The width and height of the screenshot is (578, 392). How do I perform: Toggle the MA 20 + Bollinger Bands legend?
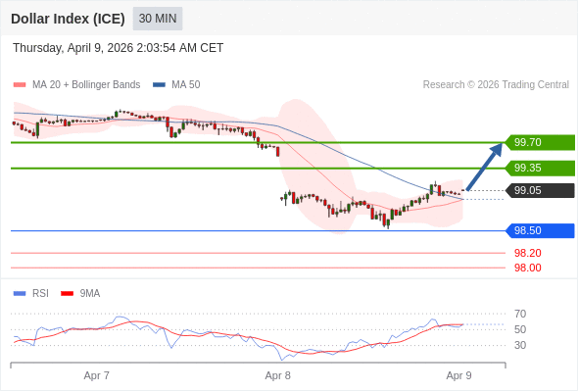pyautogui.click(x=76, y=85)
